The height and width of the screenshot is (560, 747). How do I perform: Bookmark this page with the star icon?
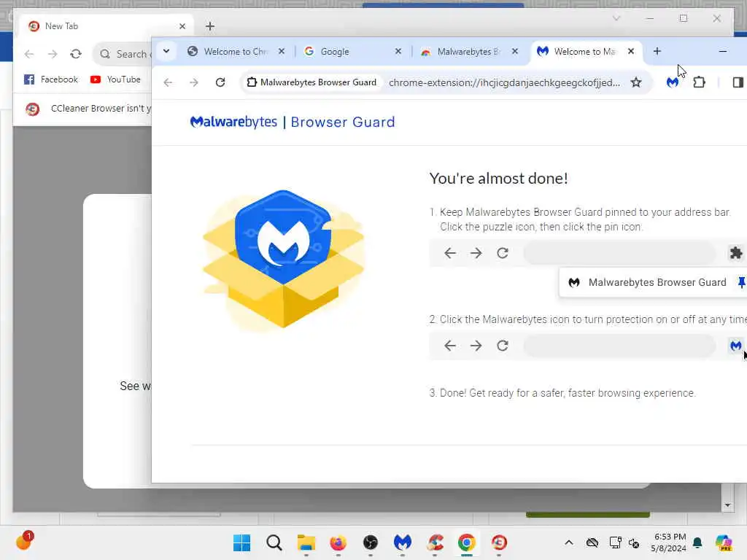[x=636, y=82]
